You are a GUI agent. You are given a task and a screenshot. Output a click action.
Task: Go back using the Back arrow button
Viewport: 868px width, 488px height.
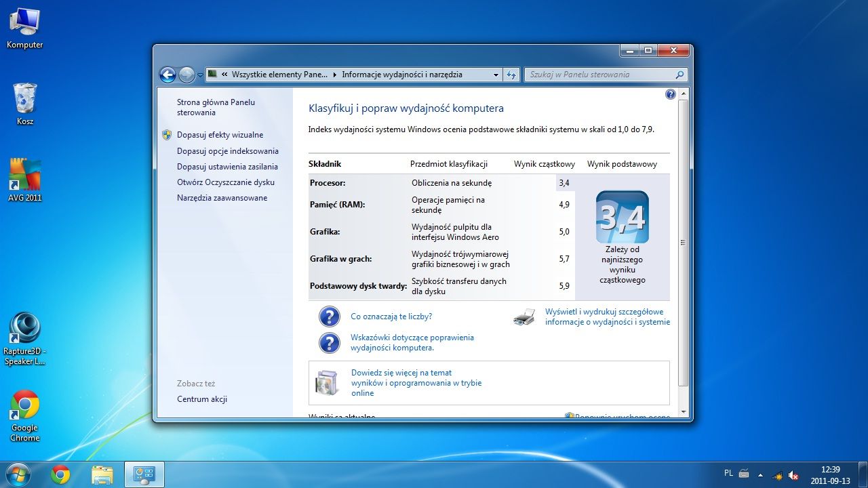pos(167,75)
